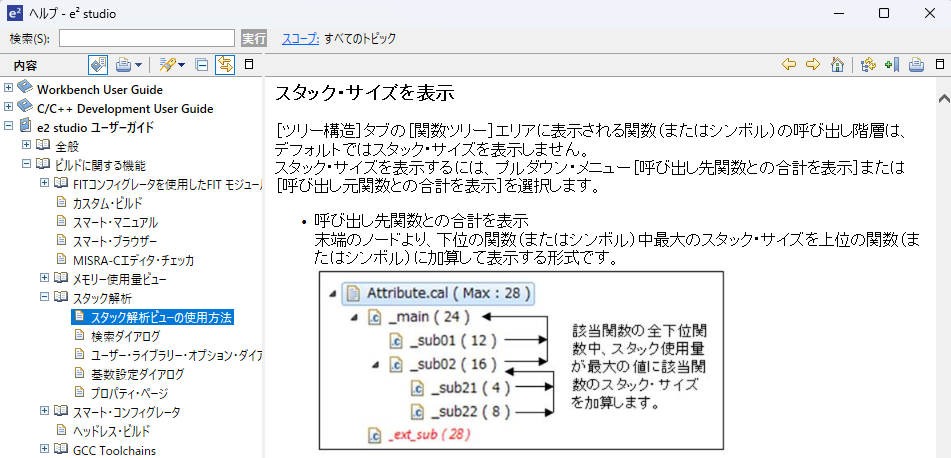
Task: Open MISRA-Cエディタ・チェッカ topic
Action: tap(133, 261)
